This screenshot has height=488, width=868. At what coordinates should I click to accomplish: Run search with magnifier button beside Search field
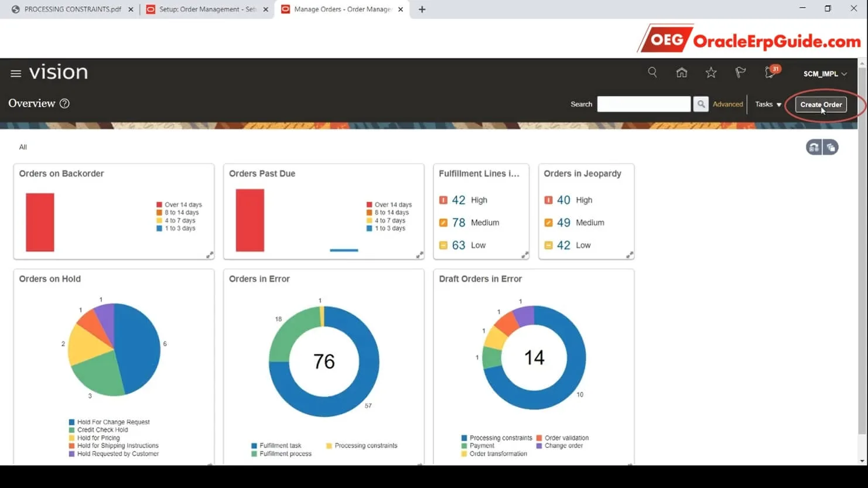pos(700,104)
